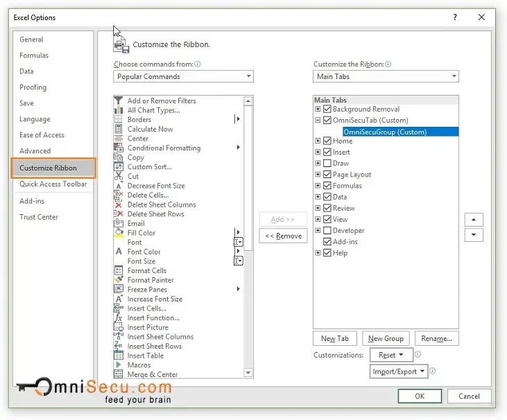Open the Import/Export dropdown
The width and height of the screenshot is (507, 420).
(399, 371)
